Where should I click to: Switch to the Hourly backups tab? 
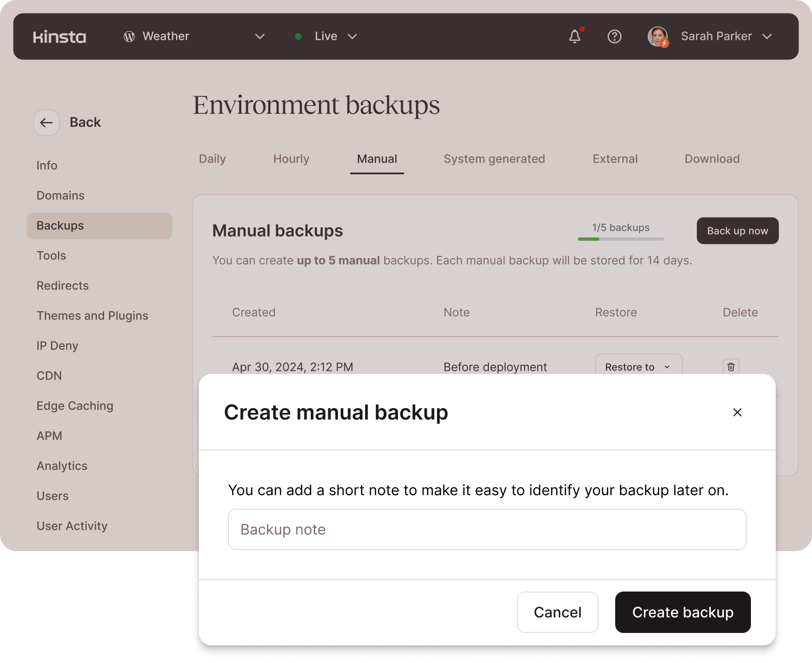point(291,159)
